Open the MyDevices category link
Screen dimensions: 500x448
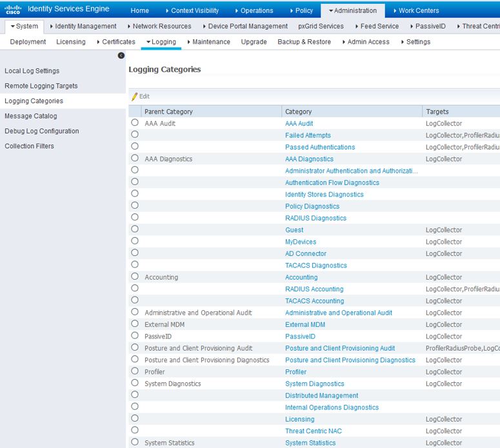tap(301, 242)
